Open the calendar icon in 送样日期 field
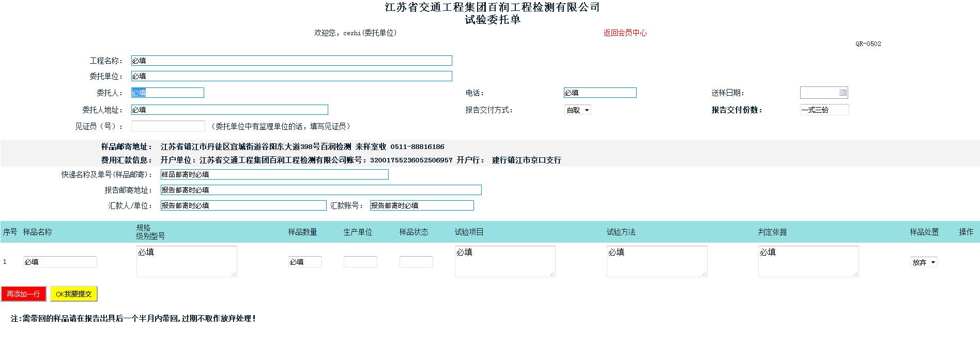This screenshot has width=980, height=341. click(843, 93)
